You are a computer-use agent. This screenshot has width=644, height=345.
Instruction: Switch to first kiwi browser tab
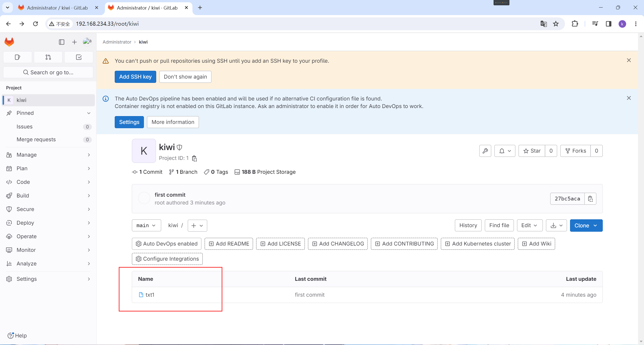tap(57, 8)
